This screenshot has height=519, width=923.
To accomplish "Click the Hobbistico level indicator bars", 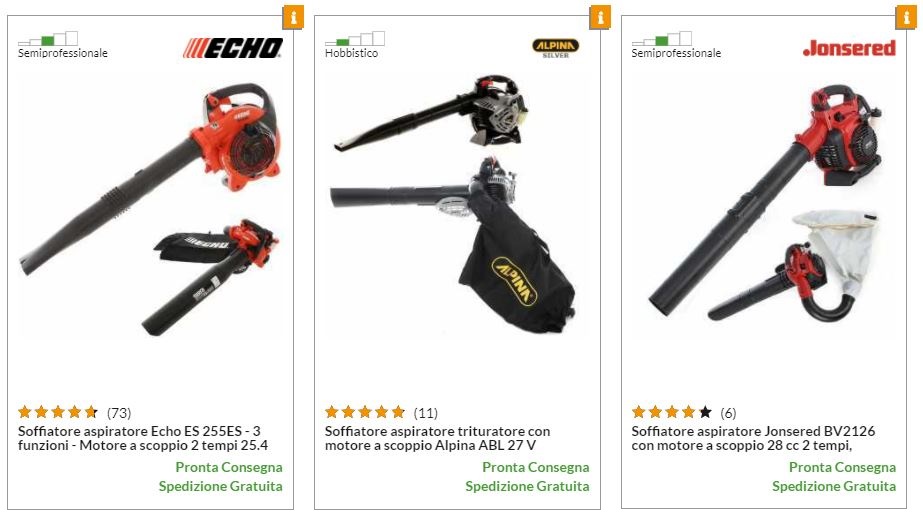I will (x=355, y=39).
